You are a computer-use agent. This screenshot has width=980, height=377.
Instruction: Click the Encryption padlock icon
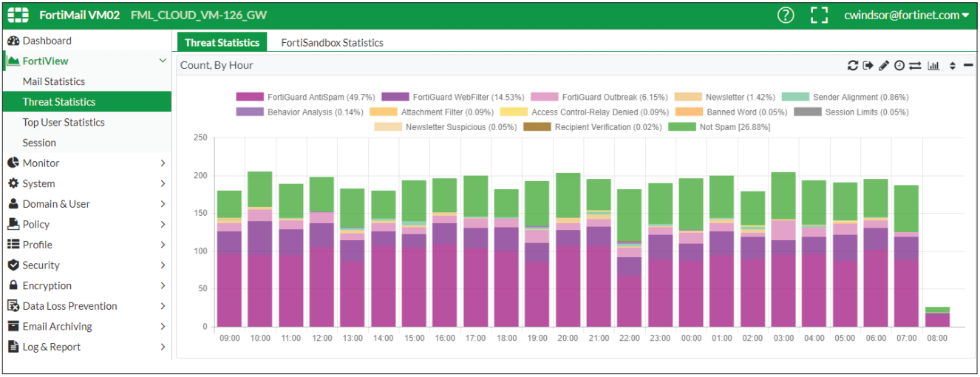click(13, 285)
